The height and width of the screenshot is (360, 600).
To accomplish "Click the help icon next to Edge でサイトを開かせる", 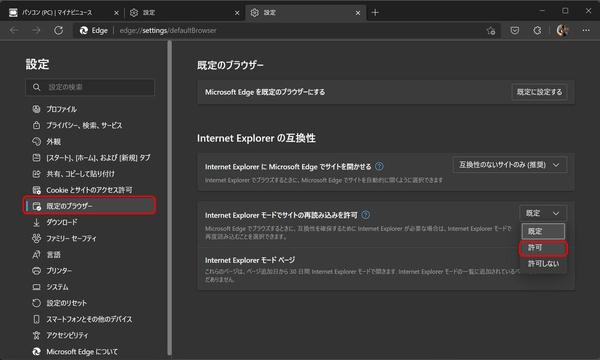I will [379, 166].
